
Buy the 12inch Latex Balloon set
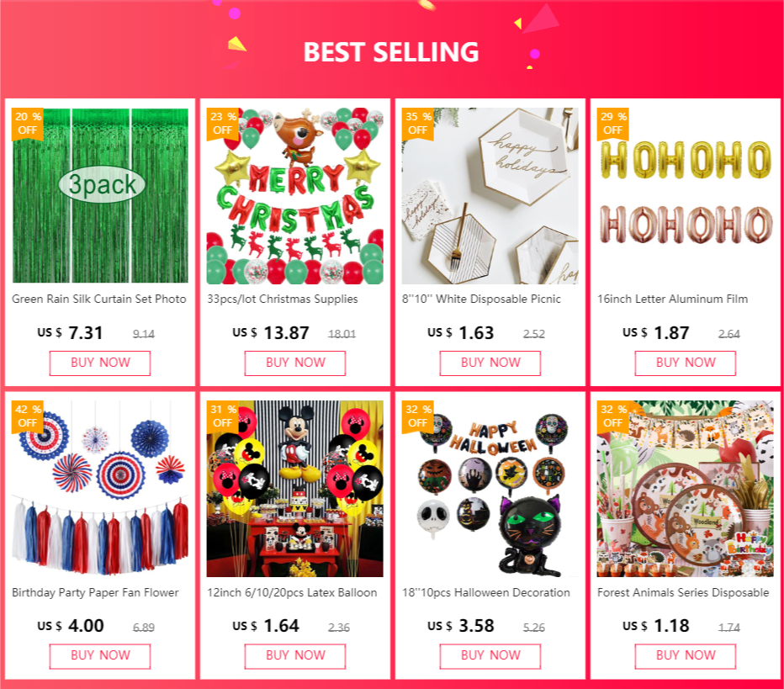click(295, 656)
